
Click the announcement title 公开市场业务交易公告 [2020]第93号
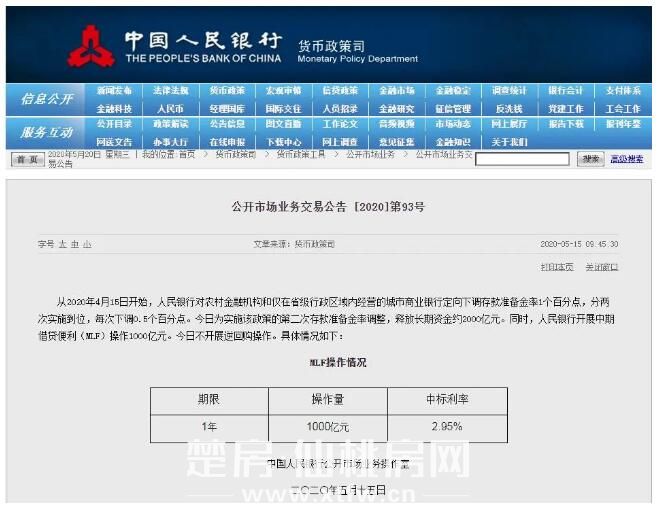[x=328, y=206]
